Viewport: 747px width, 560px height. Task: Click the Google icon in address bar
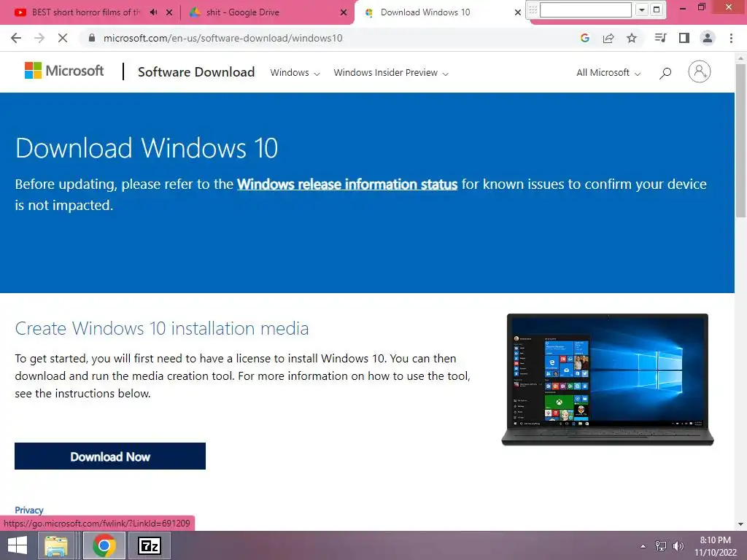585,38
